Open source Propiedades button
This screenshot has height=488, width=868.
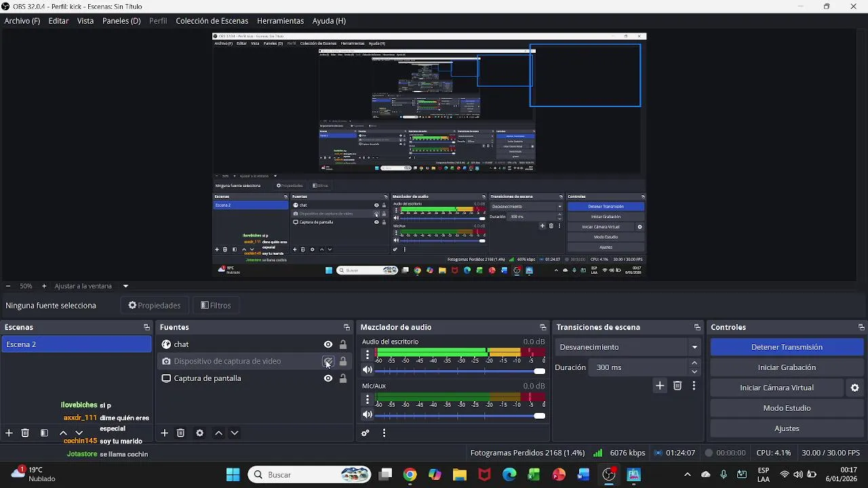pos(155,306)
